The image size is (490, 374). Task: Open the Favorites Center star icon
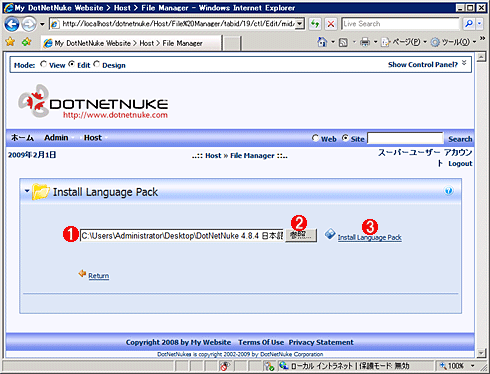pyautogui.click(x=10, y=42)
